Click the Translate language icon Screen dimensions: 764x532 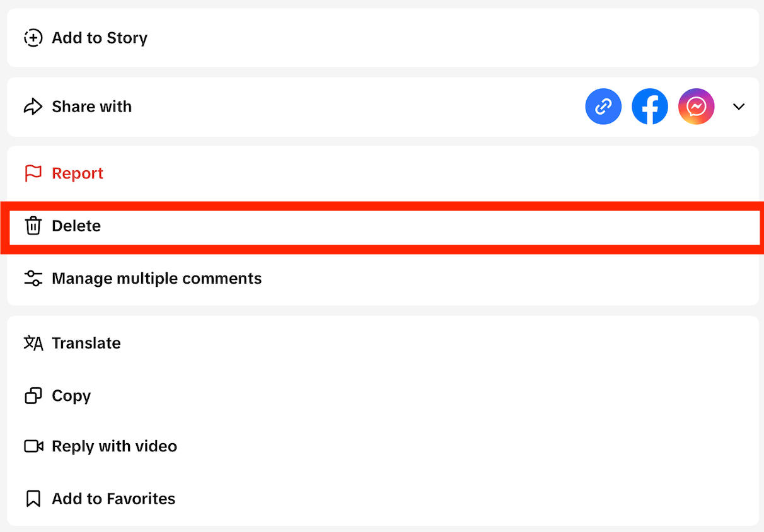33,343
